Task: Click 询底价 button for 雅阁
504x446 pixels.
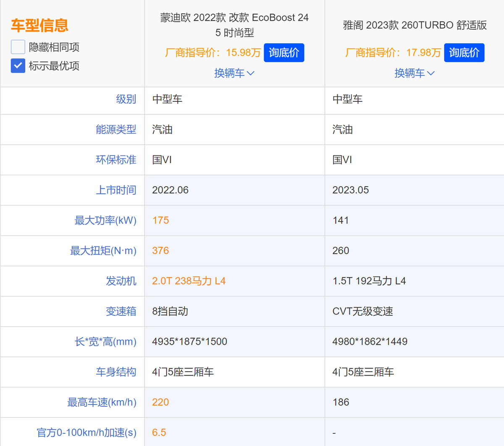Action: 464,53
